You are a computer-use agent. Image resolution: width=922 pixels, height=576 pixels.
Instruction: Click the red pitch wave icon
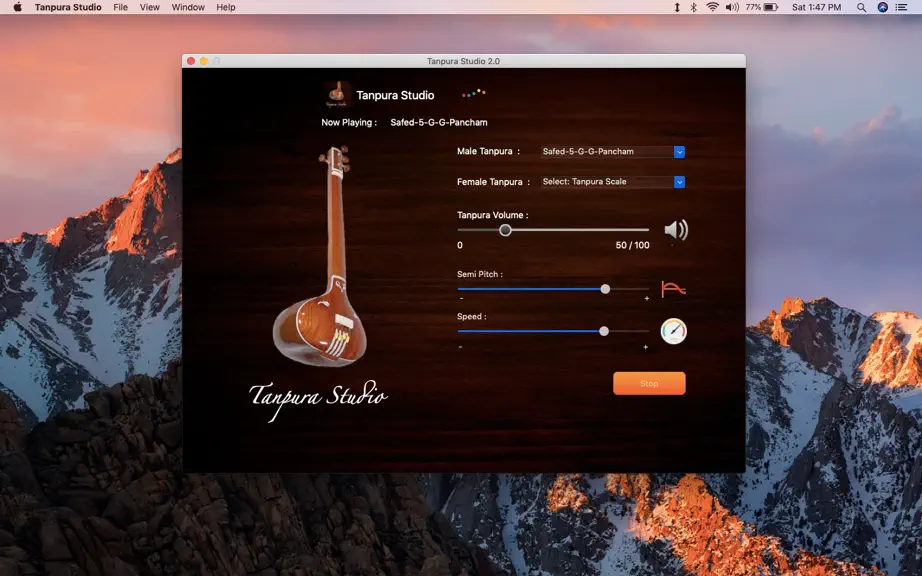tap(673, 289)
